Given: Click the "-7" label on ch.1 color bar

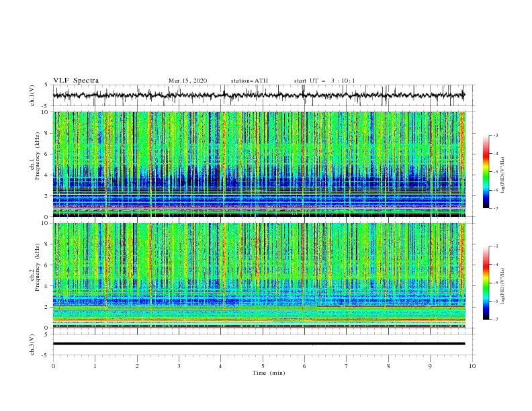Looking at the screenshot, I should click(x=495, y=208).
